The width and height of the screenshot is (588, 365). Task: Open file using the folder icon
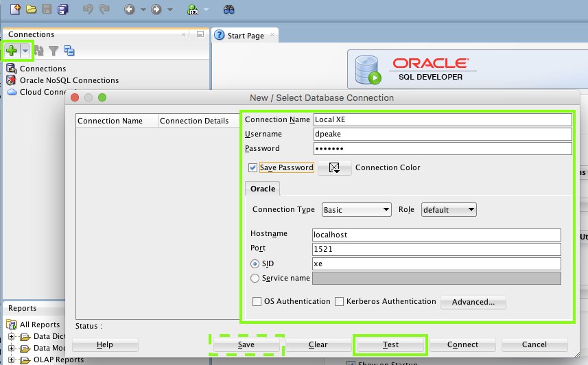click(x=31, y=9)
